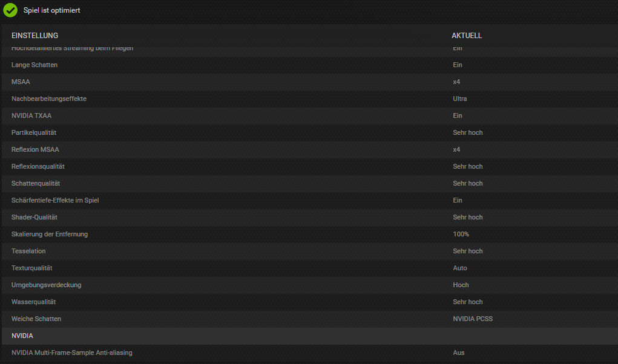Screen dimensions: 618x364
Task: Click the Texturqualität Auto value
Action: (460, 268)
